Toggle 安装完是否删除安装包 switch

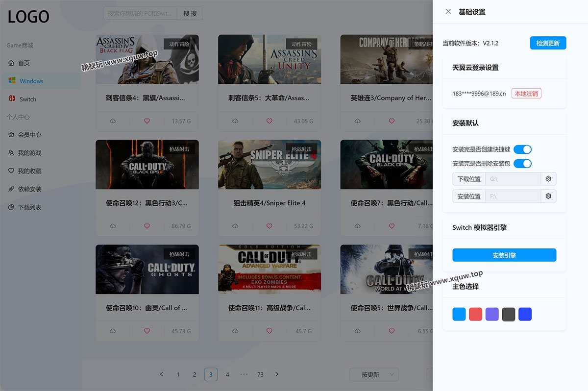522,163
